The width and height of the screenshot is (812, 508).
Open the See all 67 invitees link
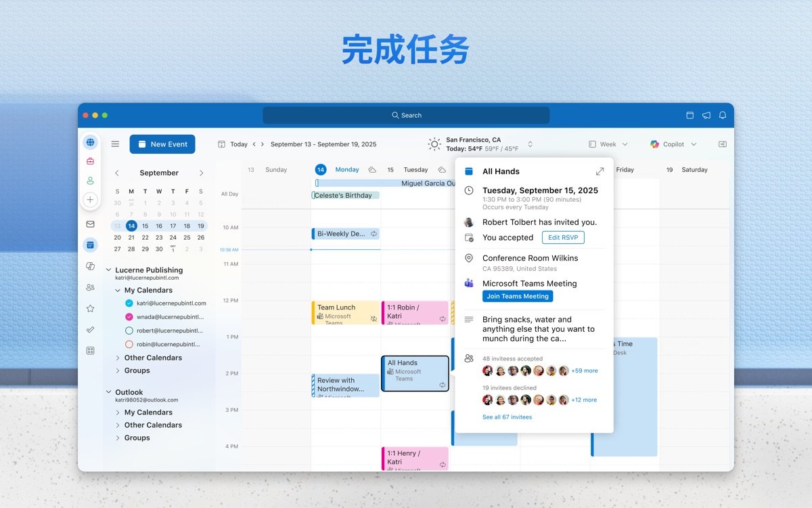(x=506, y=417)
